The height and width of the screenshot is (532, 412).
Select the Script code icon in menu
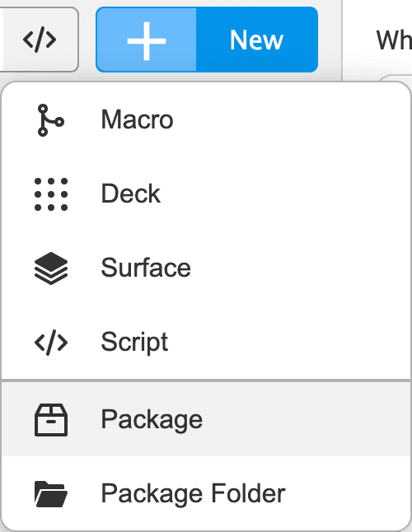pos(51,342)
